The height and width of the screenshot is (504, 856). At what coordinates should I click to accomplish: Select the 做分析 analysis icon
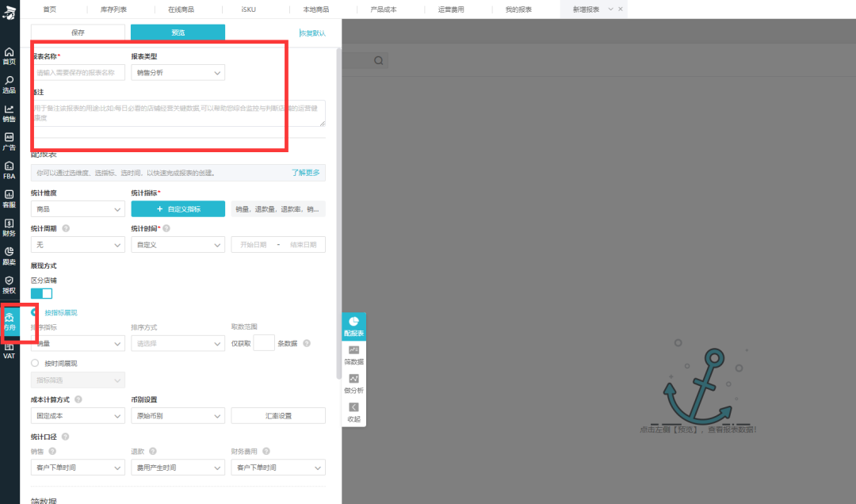(353, 384)
